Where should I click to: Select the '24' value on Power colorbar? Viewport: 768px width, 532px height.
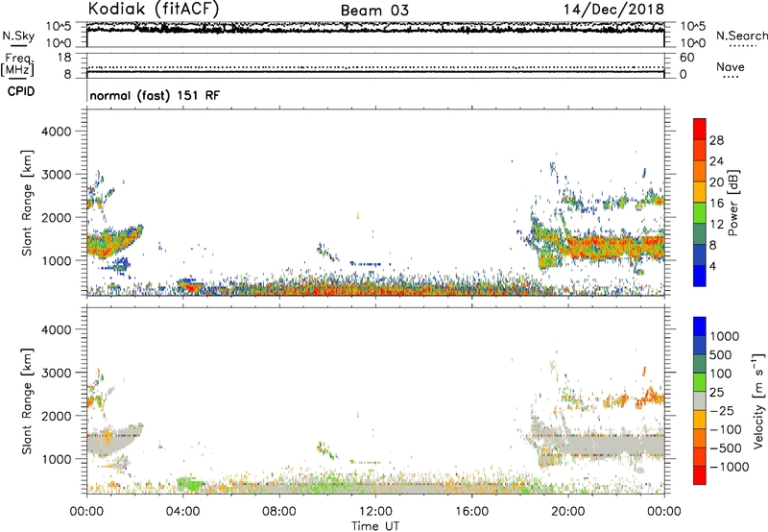tap(716, 161)
